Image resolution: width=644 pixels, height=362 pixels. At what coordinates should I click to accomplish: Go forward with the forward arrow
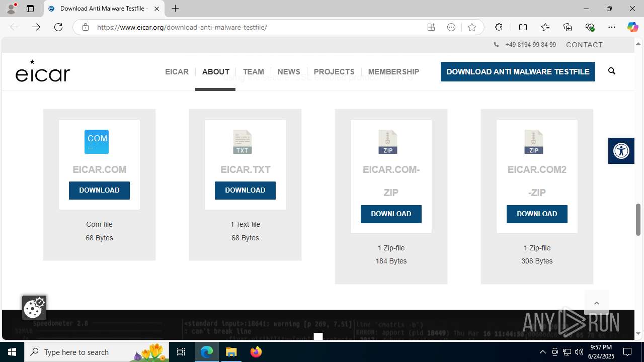point(36,27)
